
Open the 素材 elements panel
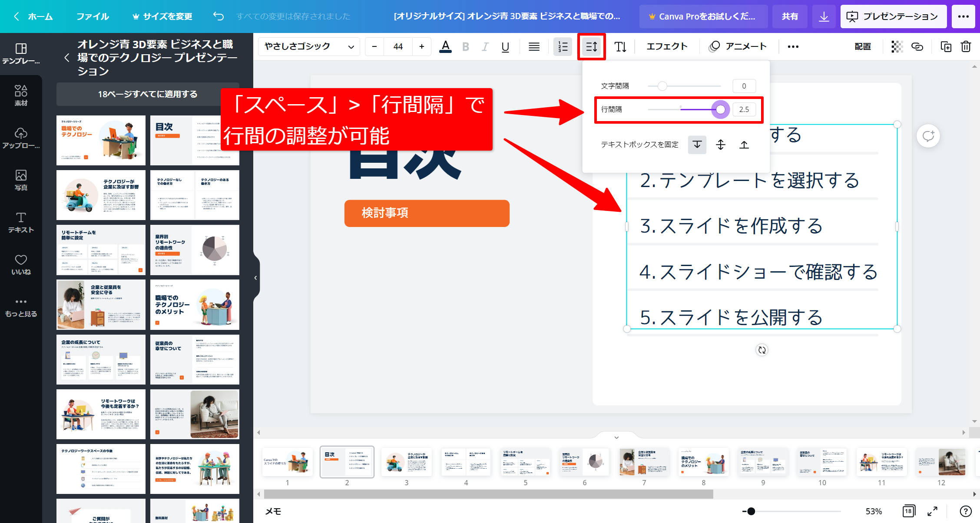tap(21, 95)
